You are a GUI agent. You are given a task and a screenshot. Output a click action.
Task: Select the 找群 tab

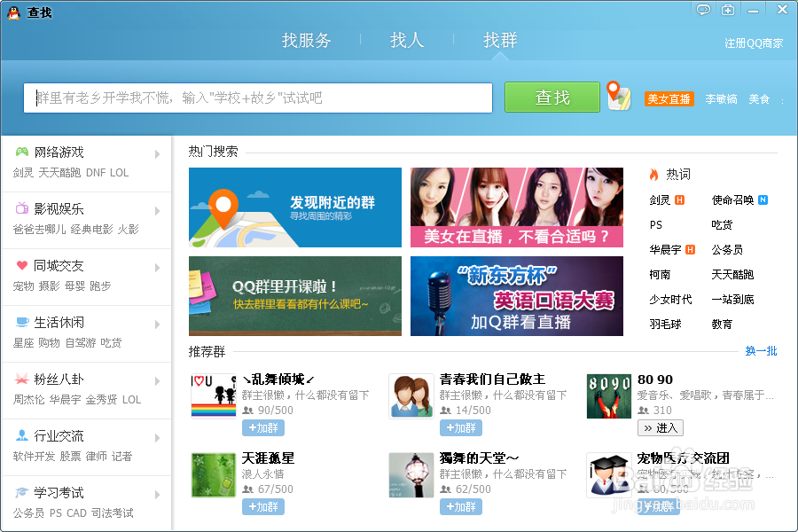click(x=500, y=40)
